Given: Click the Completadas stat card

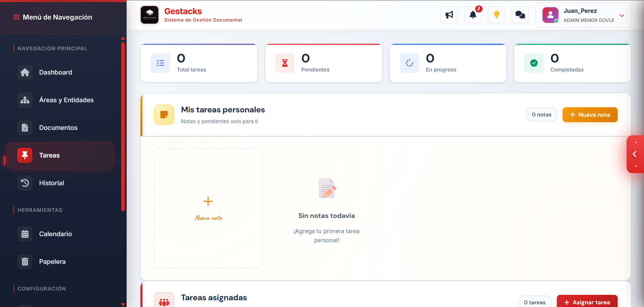Looking at the screenshot, I should point(572,63).
